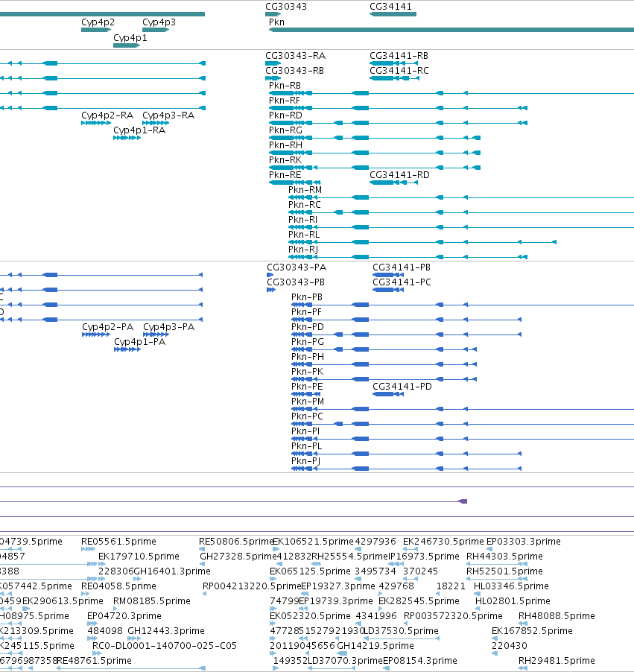This screenshot has height=672, width=634.
Task: Select protein Cyp4p1-PA
Action: point(140,342)
